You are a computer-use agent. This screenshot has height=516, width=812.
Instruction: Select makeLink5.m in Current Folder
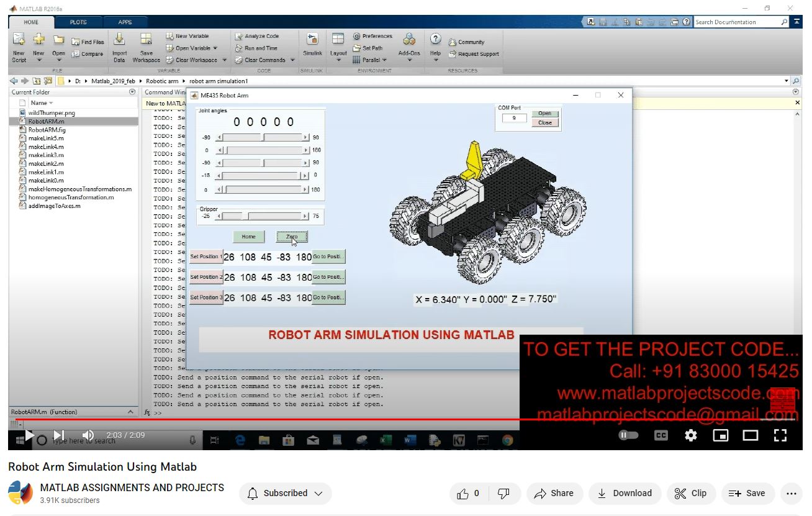point(46,138)
